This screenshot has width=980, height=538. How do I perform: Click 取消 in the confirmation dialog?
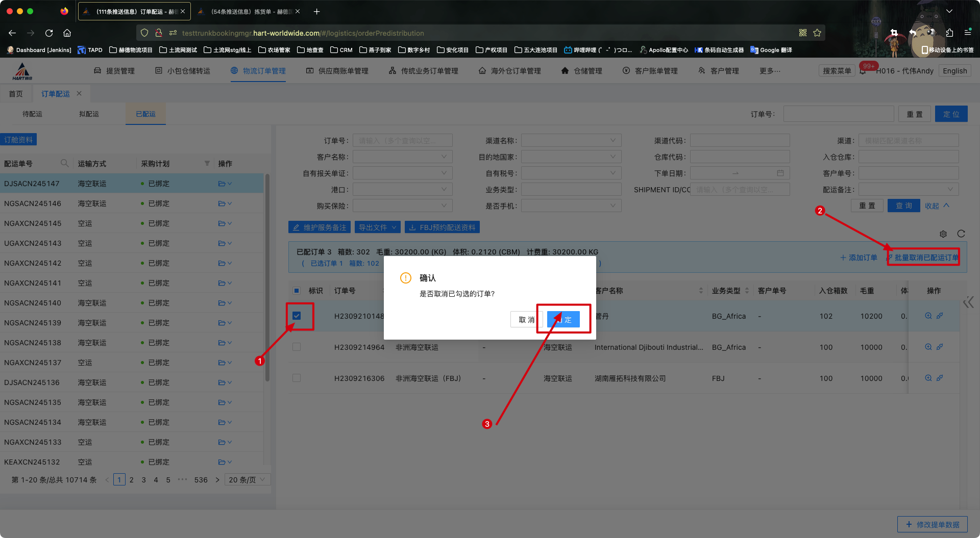(x=526, y=320)
